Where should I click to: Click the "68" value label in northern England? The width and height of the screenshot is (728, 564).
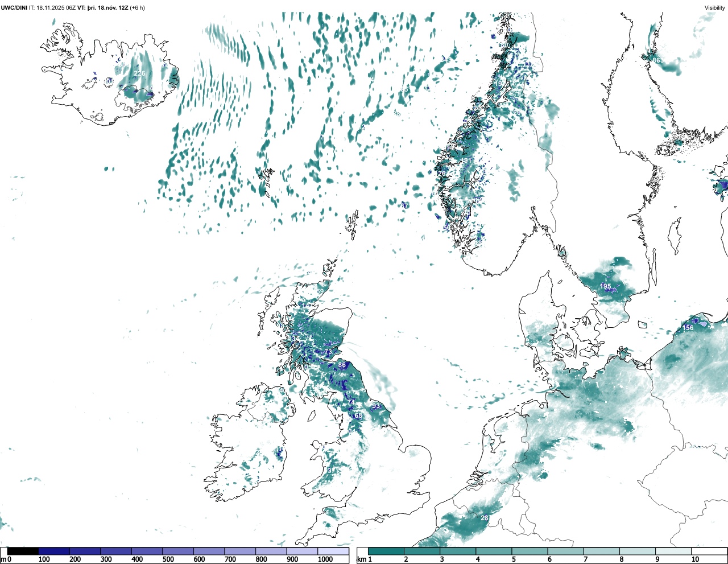(358, 415)
